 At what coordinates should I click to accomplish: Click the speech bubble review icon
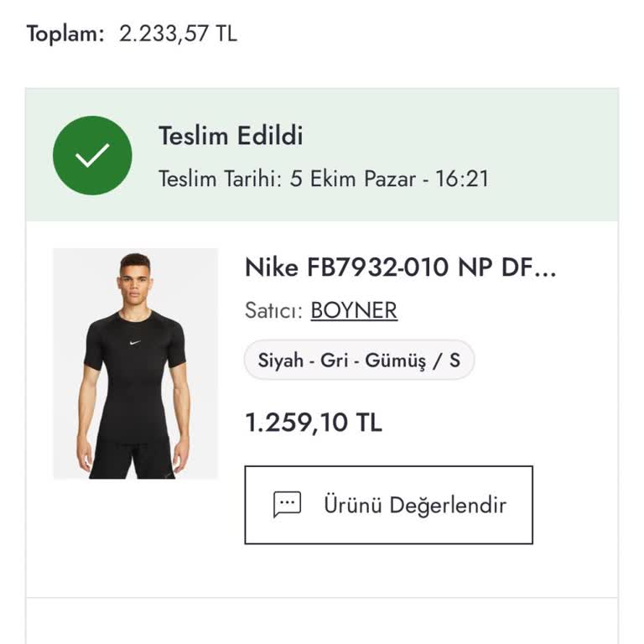click(287, 504)
